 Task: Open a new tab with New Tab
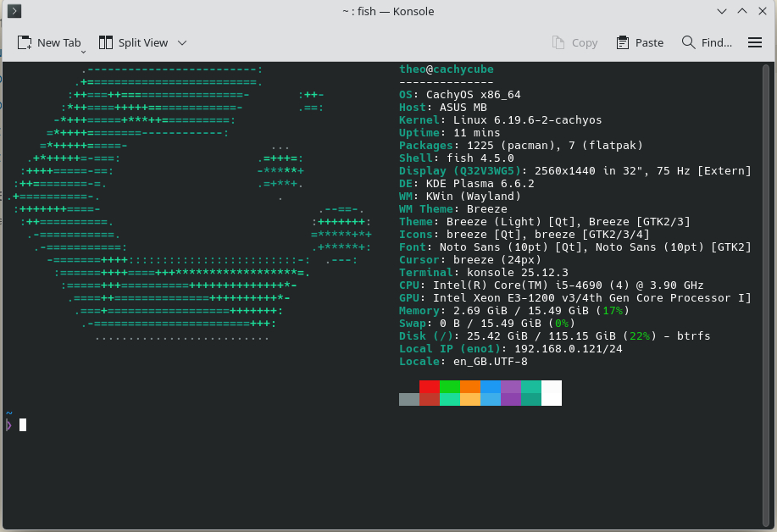click(x=49, y=42)
